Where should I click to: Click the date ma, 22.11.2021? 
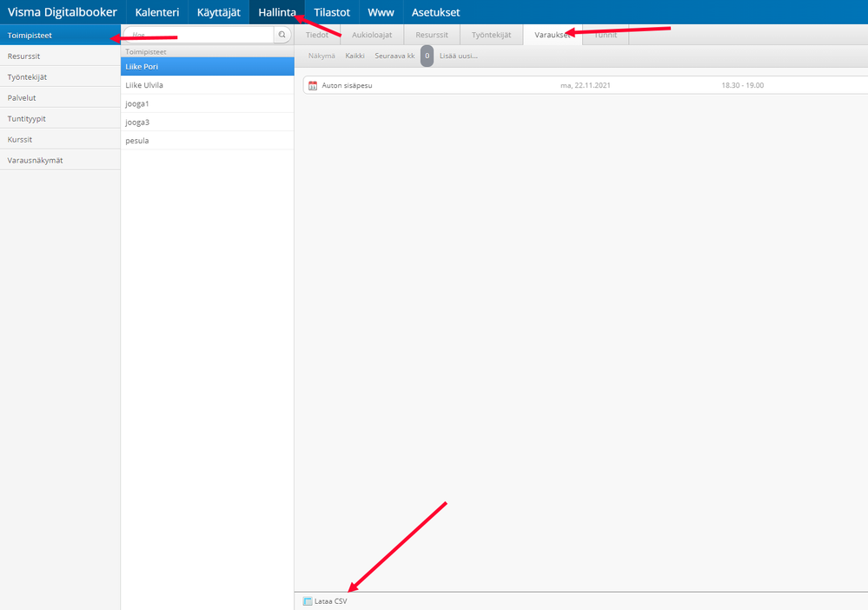[x=585, y=85]
